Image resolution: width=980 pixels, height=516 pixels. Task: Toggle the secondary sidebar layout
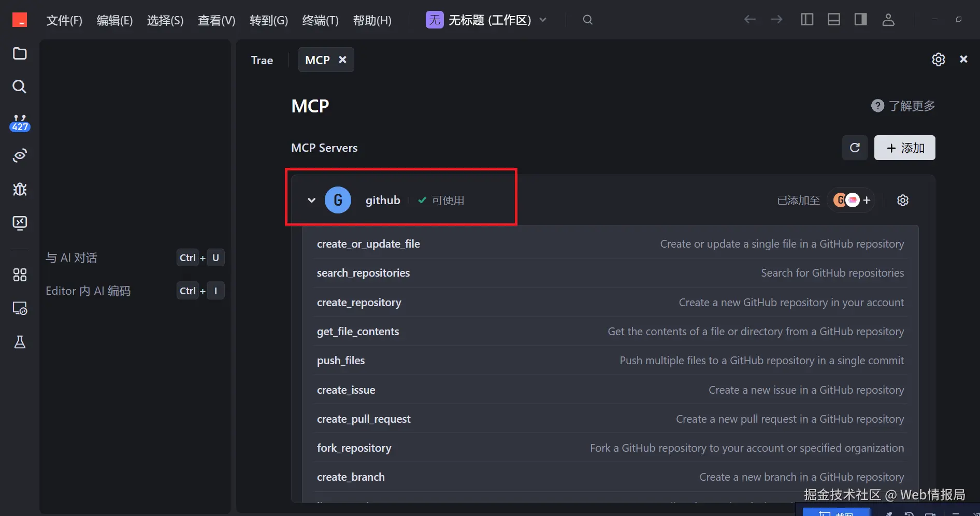[x=860, y=19]
